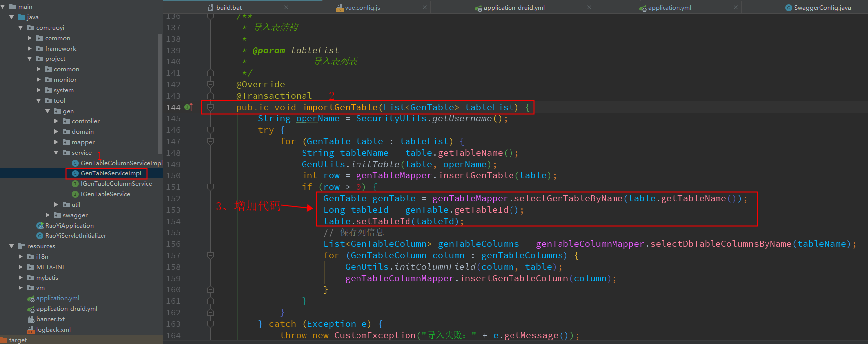
Task: Click the RuoYiServletInitializer class icon
Action: pos(40,236)
